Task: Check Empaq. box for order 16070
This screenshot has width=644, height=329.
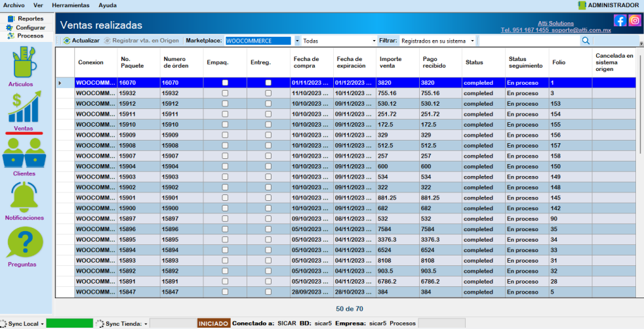Action: [x=225, y=83]
